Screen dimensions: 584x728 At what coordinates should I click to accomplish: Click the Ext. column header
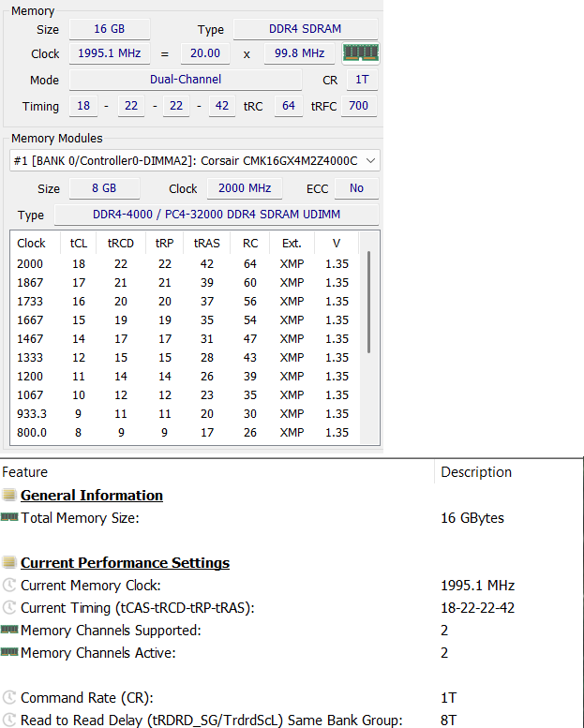point(292,243)
